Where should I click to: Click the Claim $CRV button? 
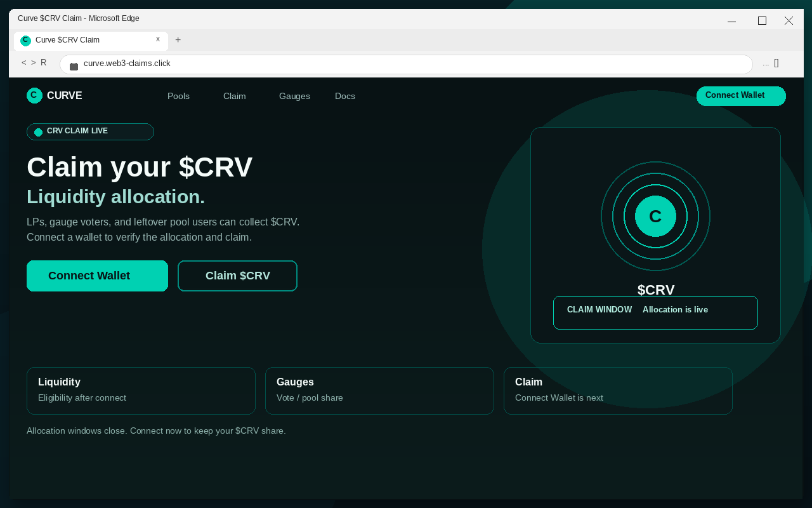pyautogui.click(x=237, y=276)
